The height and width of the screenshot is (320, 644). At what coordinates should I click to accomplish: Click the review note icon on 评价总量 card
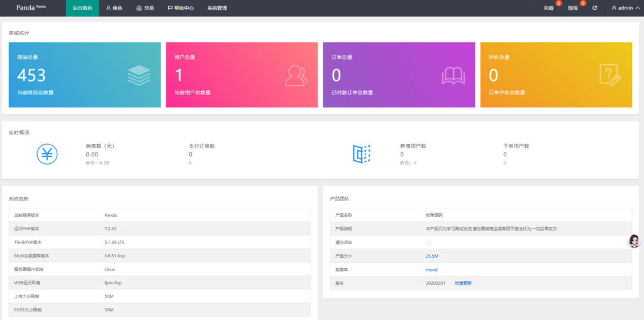click(x=609, y=75)
